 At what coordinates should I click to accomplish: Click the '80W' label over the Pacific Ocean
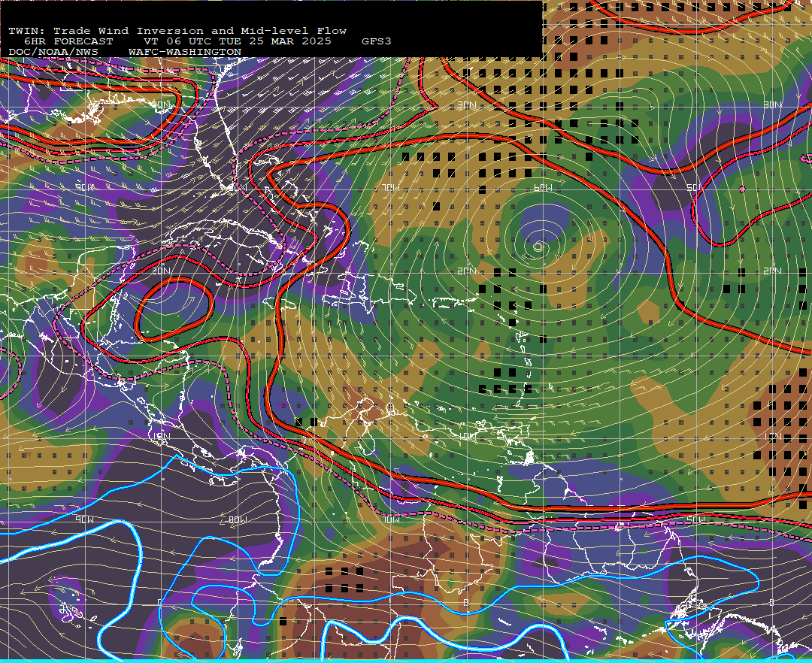pyautogui.click(x=238, y=519)
